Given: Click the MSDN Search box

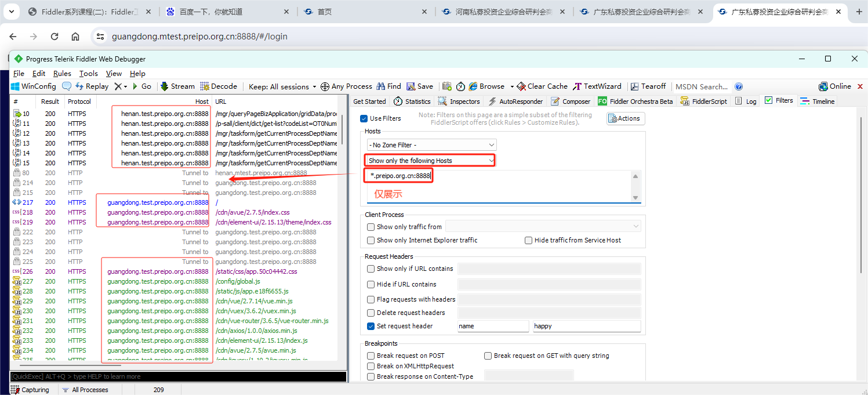Looking at the screenshot, I should [x=701, y=86].
